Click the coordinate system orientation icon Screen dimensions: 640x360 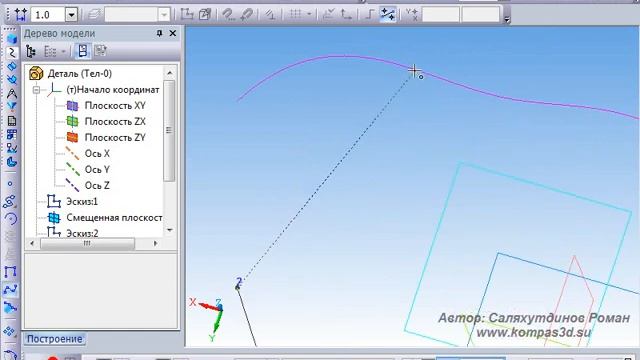[347, 15]
